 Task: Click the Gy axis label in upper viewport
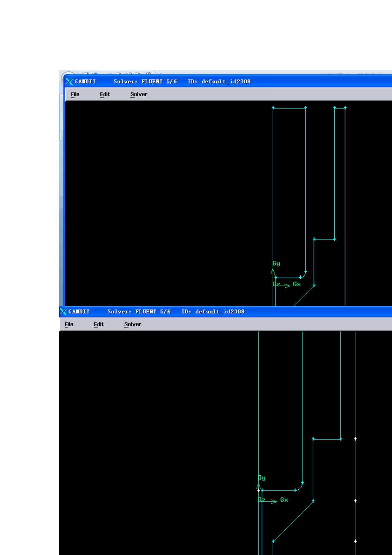(x=276, y=263)
